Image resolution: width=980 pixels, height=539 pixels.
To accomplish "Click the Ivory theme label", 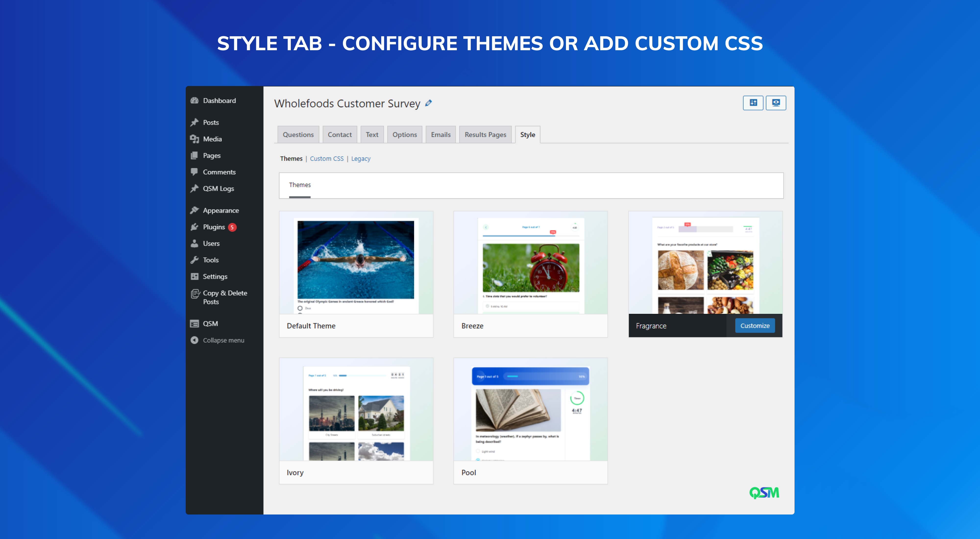I will point(295,472).
